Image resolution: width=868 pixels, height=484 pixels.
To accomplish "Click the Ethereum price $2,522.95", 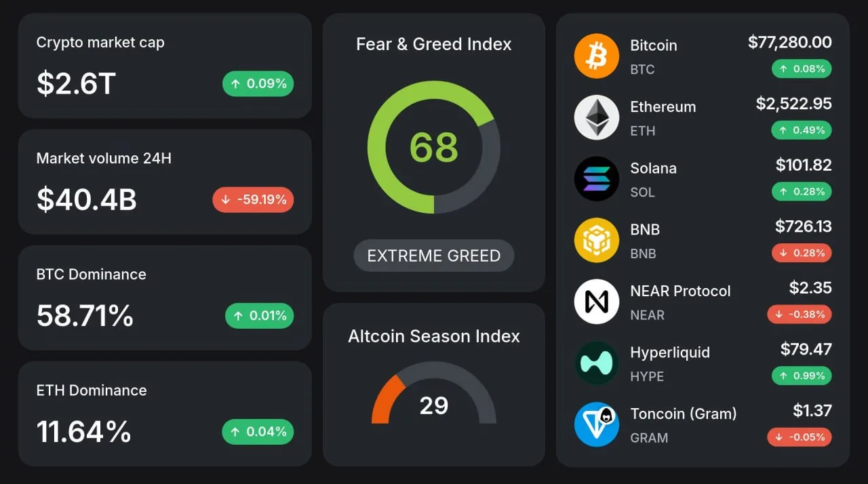I will pyautogui.click(x=794, y=104).
